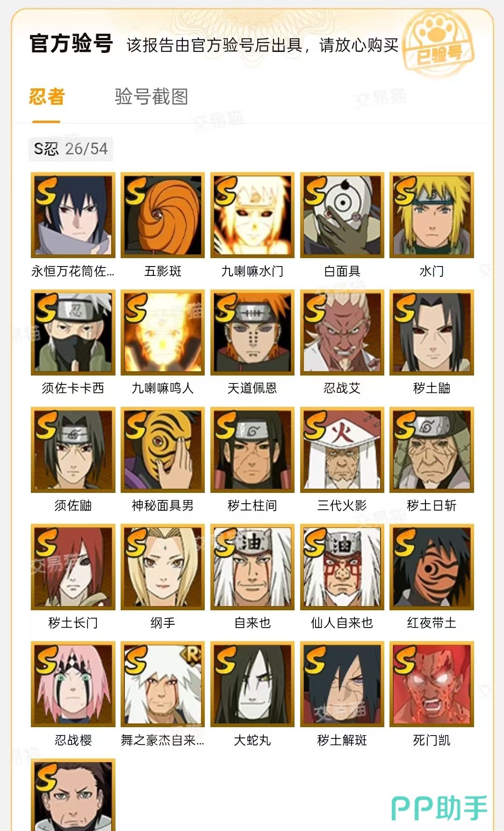Screen dimensions: 504x831
Task: Tap the 须佐卡卡西 ninja icon
Action: pyautogui.click(x=73, y=332)
